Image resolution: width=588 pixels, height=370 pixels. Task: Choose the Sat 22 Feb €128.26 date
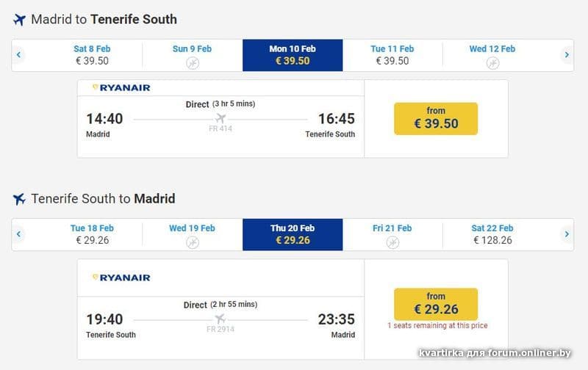click(x=492, y=234)
